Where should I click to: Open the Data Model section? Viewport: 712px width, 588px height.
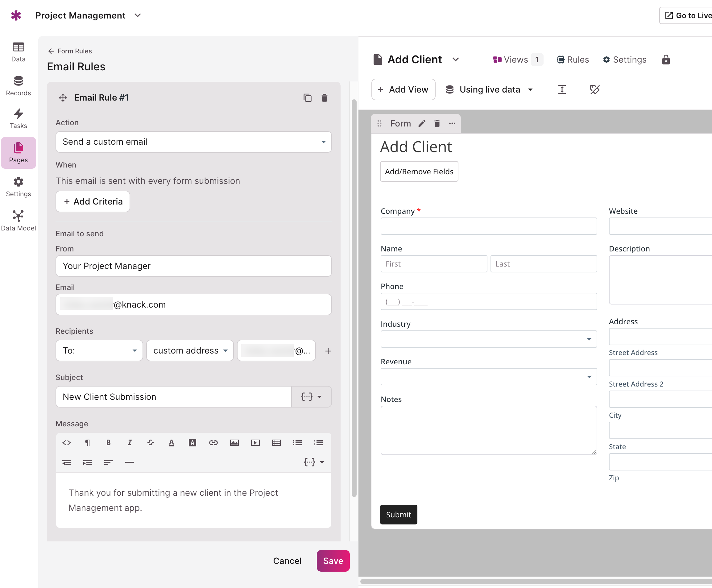coord(18,221)
